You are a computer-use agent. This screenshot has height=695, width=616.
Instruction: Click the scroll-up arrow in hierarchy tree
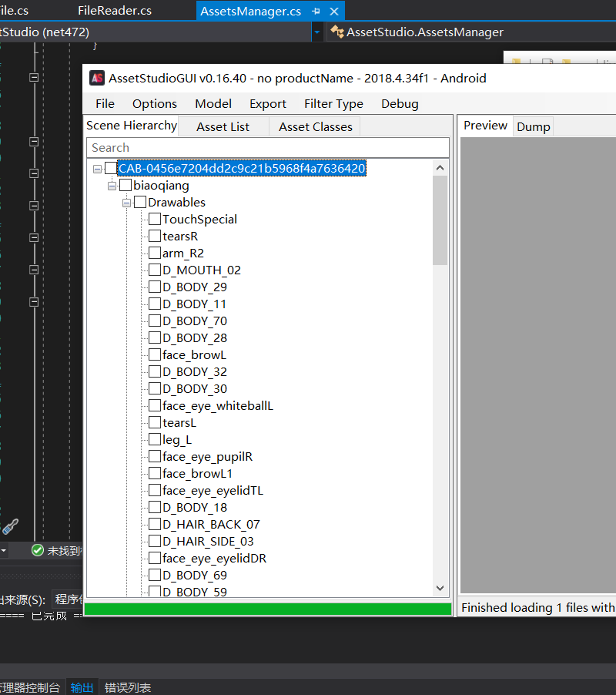point(440,167)
